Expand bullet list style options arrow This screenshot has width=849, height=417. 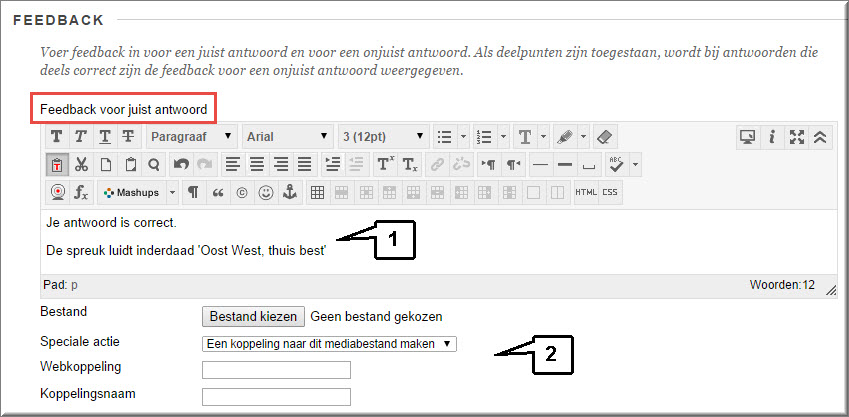coord(463,137)
